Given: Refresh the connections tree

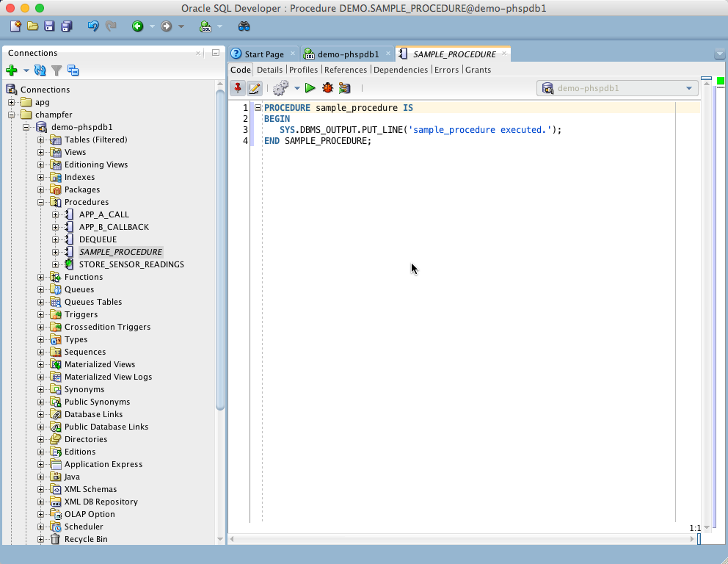Looking at the screenshot, I should pyautogui.click(x=40, y=70).
